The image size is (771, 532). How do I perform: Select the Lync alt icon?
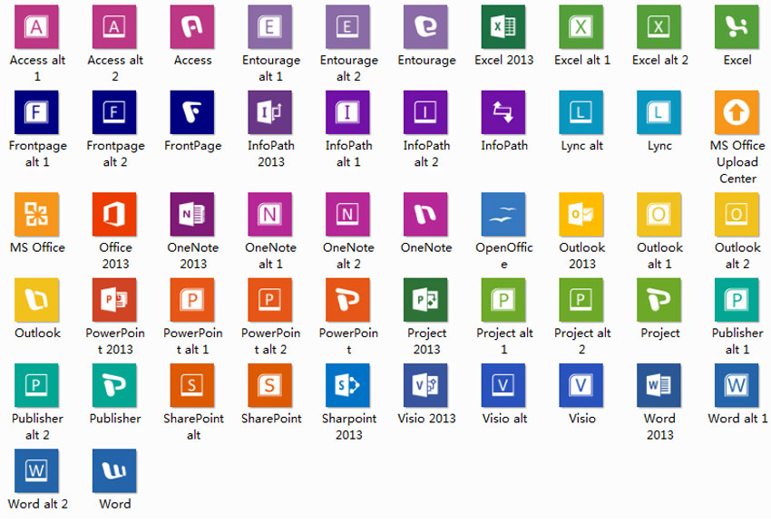pos(581,112)
